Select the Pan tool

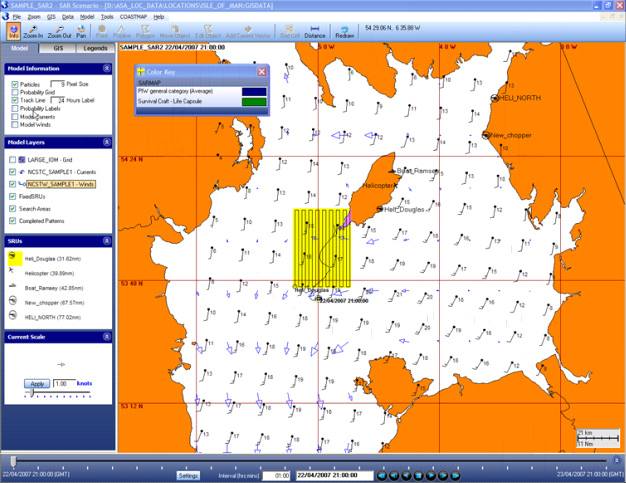click(81, 31)
